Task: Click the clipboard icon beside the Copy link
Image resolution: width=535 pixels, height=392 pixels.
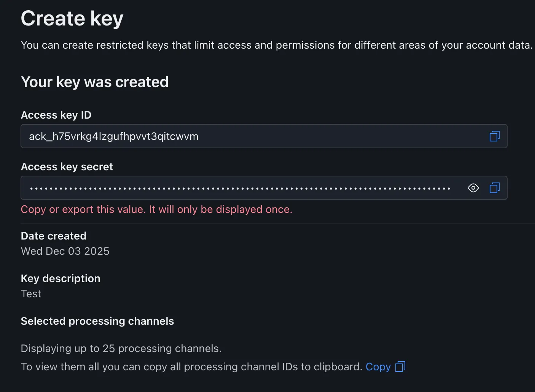Action: (x=400, y=367)
